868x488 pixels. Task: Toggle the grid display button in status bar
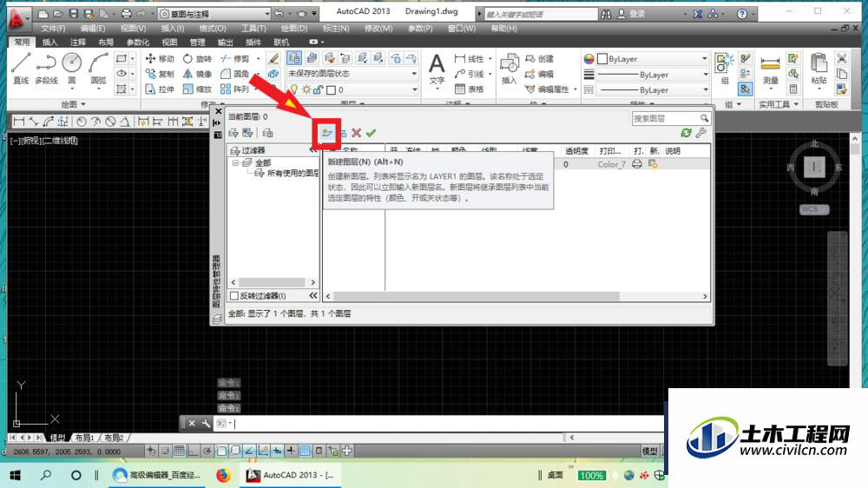tap(179, 451)
